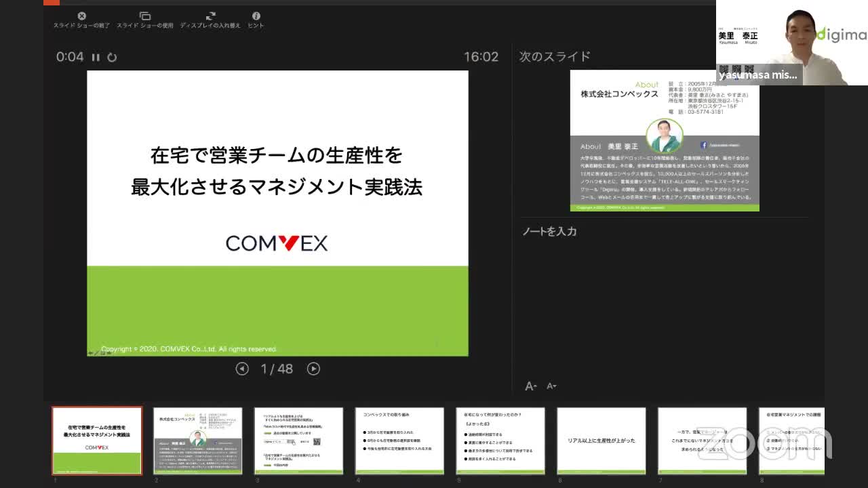Swap displays using the ディスプレイの入れ替え icon
This screenshot has width=868, height=488.
[210, 16]
